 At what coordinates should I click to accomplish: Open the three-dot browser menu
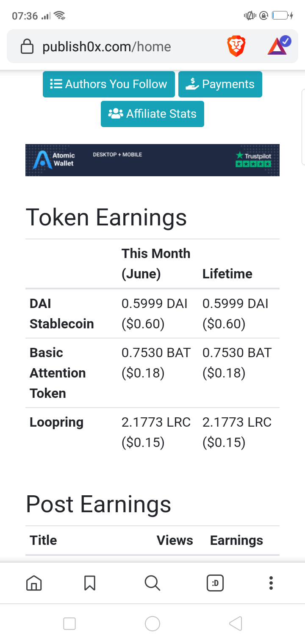coord(271,583)
